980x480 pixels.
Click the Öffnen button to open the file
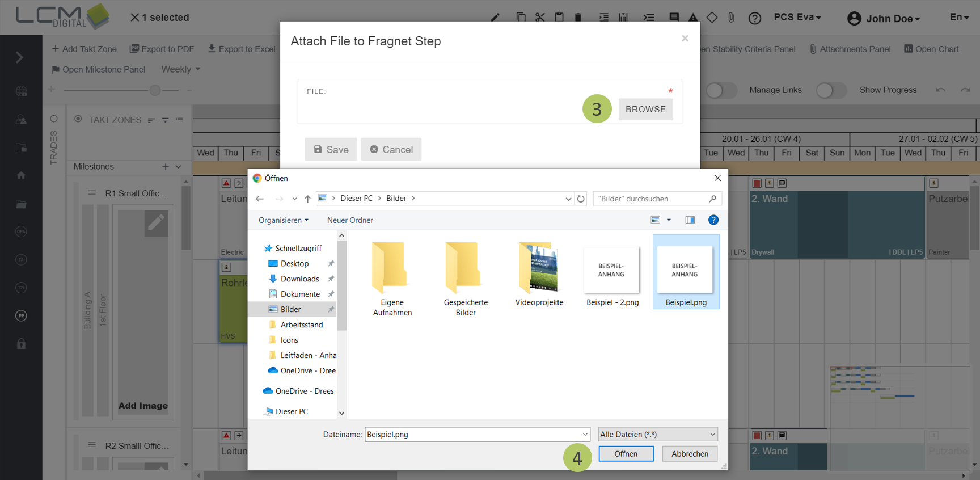coord(626,454)
